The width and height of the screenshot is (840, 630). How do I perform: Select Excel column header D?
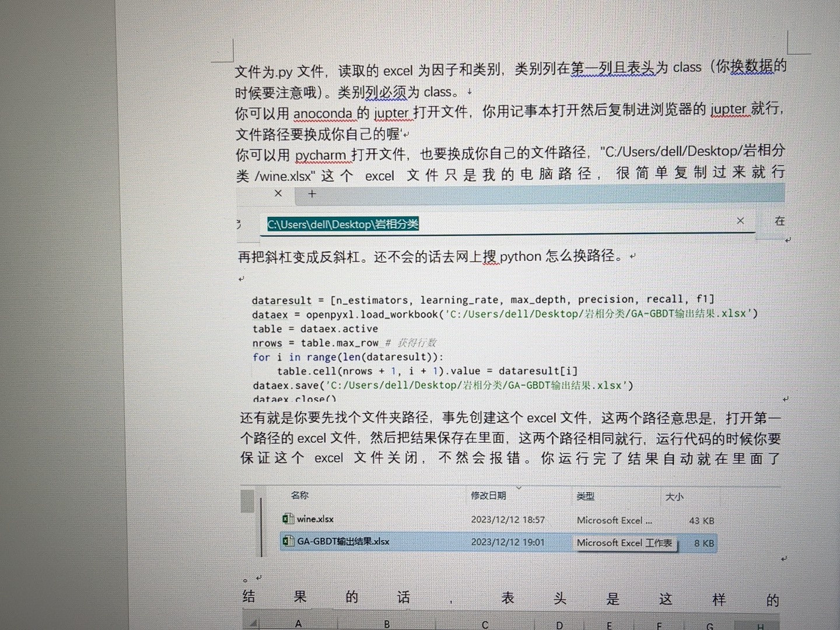[x=559, y=625]
